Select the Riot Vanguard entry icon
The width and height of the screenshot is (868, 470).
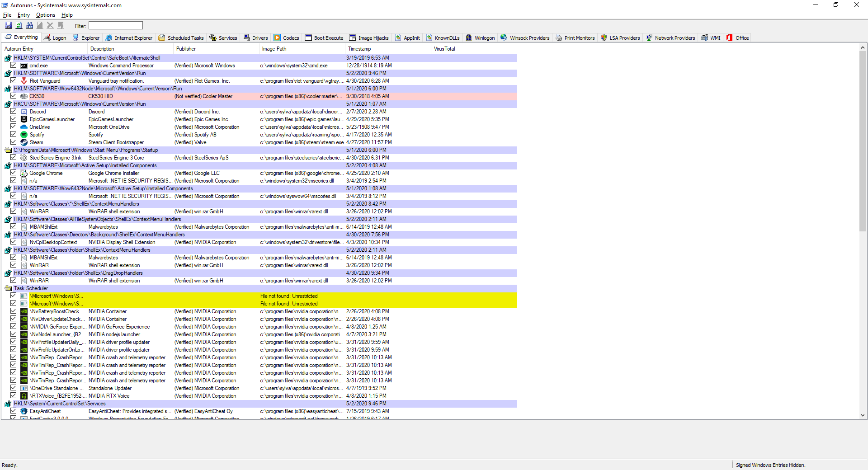coord(24,81)
